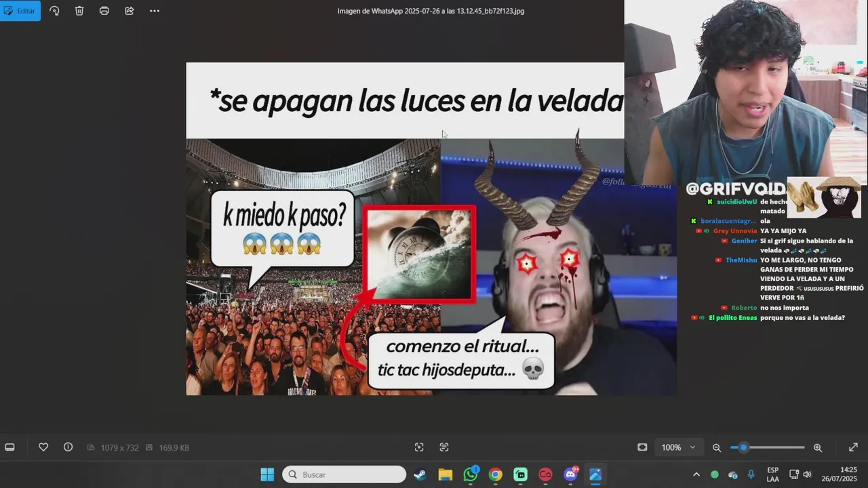Viewport: 868px width, 488px height.
Task: Open Discord from the taskbar
Action: tap(570, 474)
